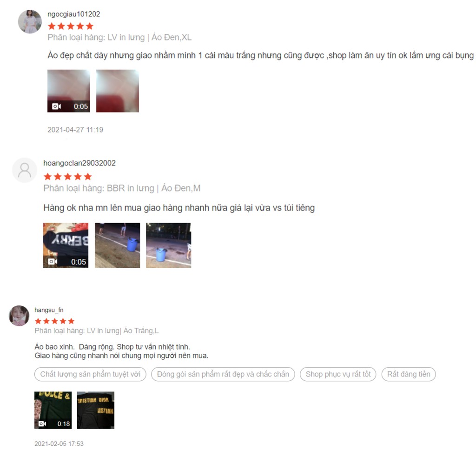This screenshot has width=476, height=476.
Task: Open the Christian Dior shirt photo
Action: (x=96, y=410)
